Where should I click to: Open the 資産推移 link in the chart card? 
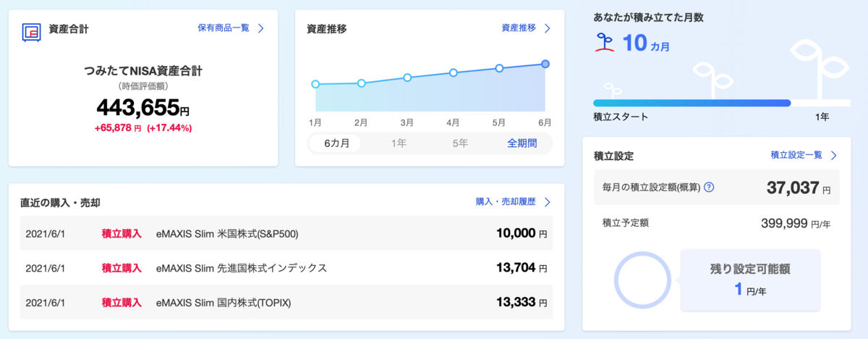tap(519, 28)
